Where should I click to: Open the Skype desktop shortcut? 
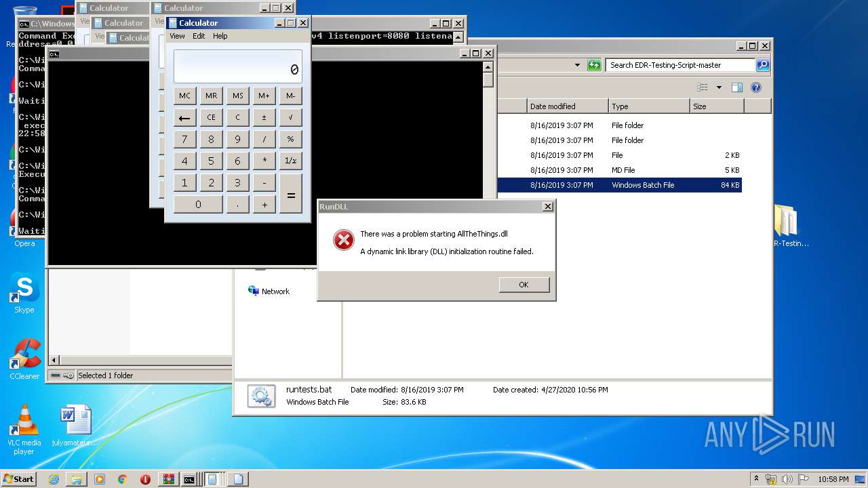click(24, 293)
